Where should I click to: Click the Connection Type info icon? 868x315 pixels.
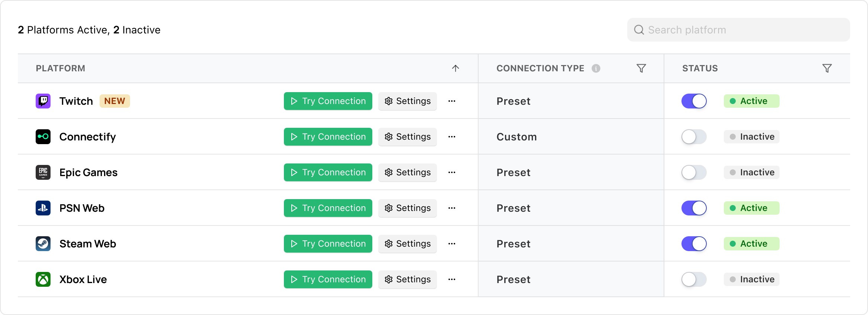pos(596,68)
